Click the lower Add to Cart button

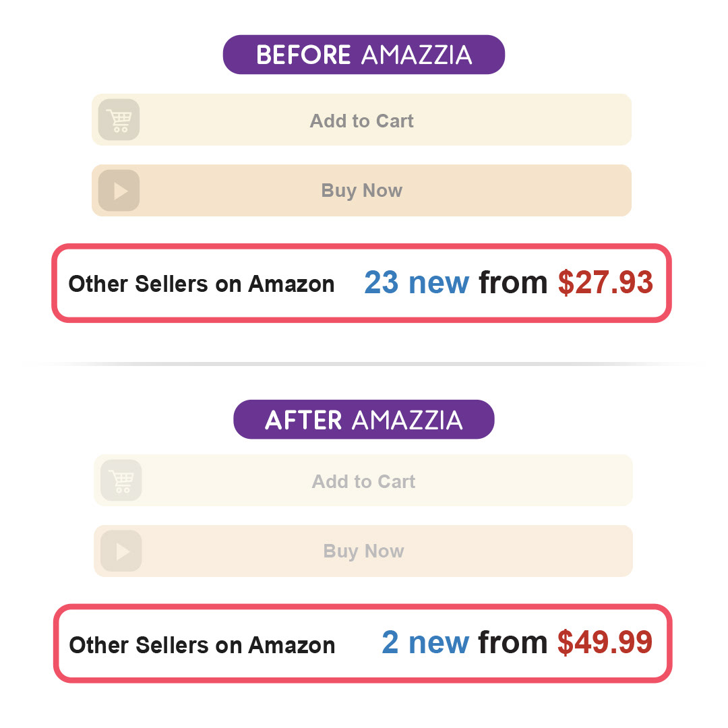coord(363,481)
